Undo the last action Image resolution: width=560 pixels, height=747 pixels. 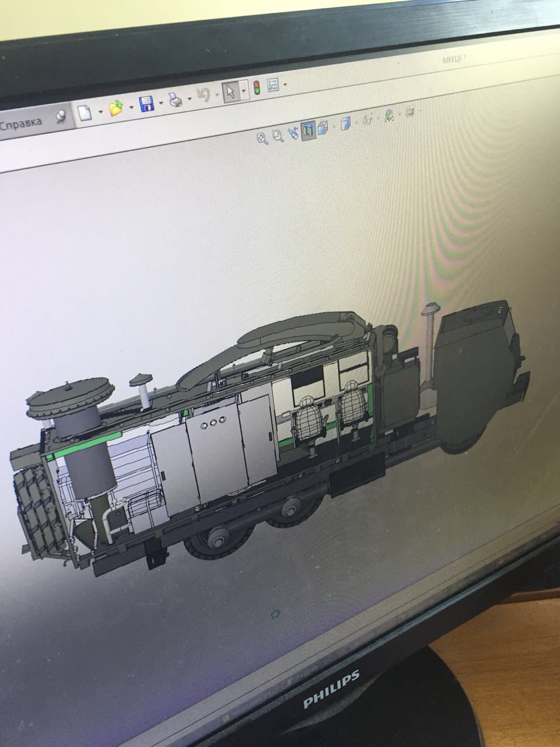[x=203, y=96]
